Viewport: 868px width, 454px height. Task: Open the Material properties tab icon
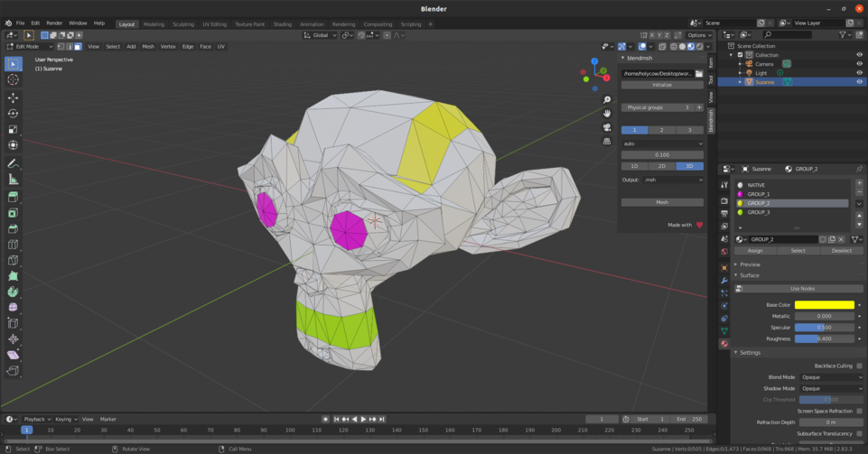point(724,343)
